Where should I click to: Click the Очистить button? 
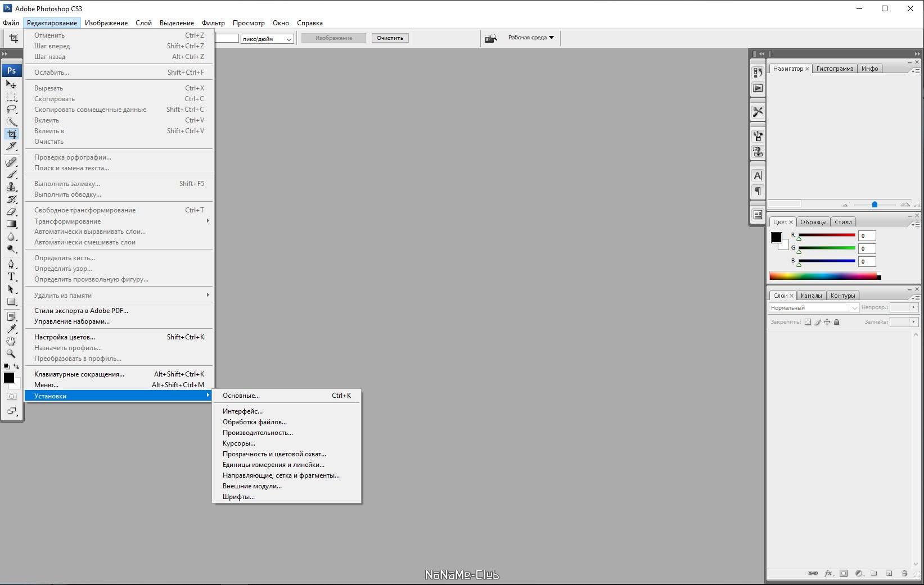[390, 38]
